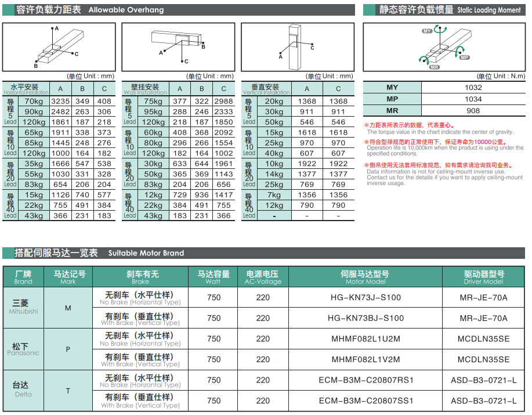
Task: Click the Delta brand cell
Action: point(23,390)
